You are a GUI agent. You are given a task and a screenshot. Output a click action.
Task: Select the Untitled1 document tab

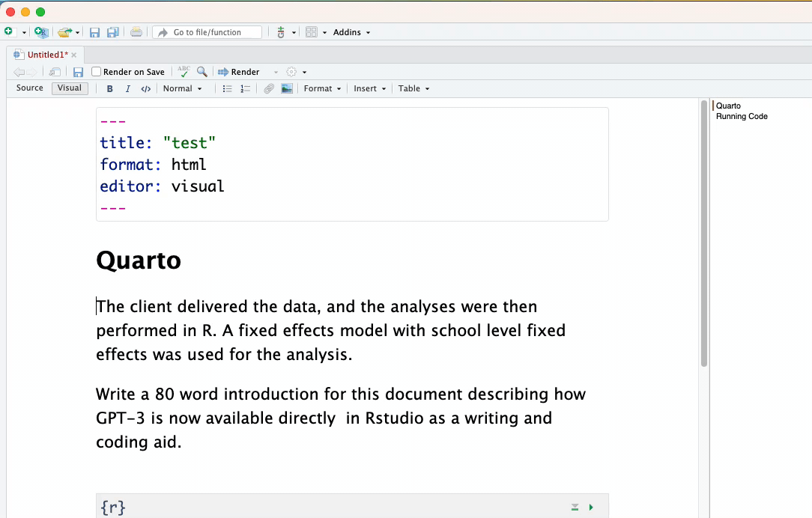(48, 55)
